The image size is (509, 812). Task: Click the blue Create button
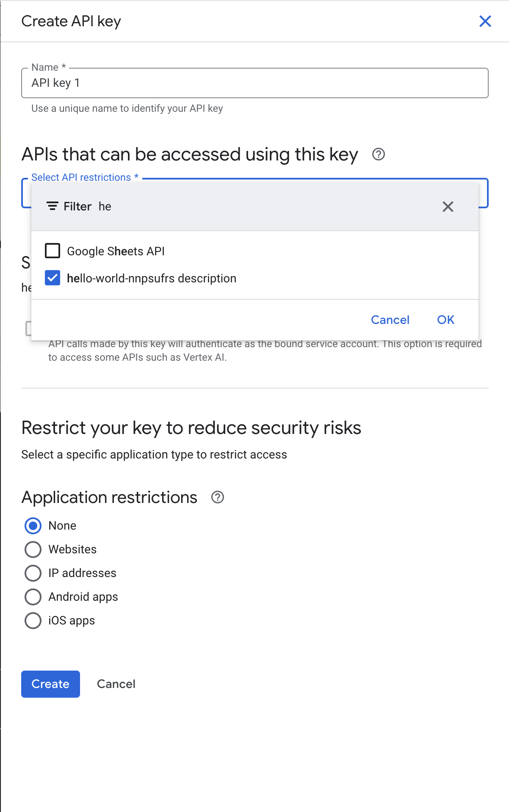point(50,684)
